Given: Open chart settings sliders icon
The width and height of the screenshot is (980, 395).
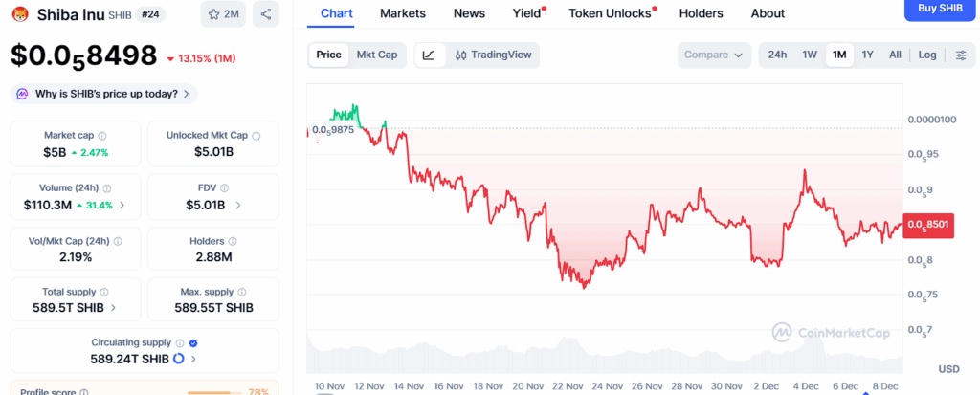Looking at the screenshot, I should pyautogui.click(x=961, y=55).
